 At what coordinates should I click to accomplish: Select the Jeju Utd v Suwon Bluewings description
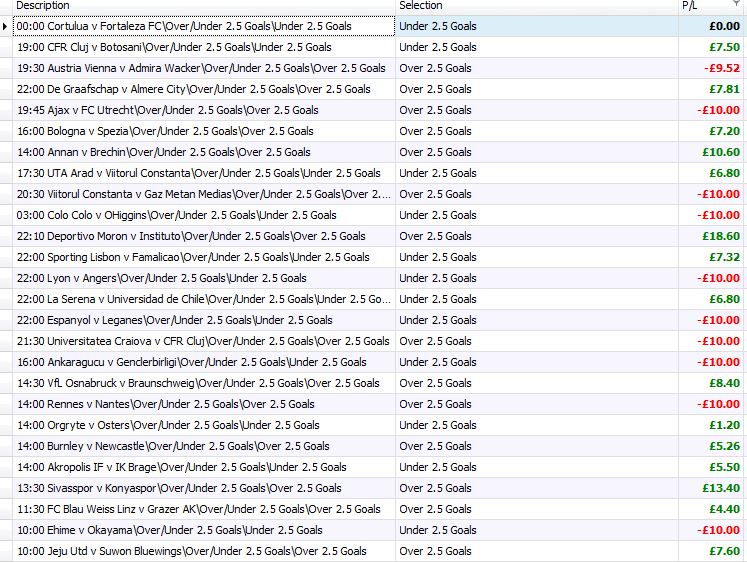tap(204, 551)
